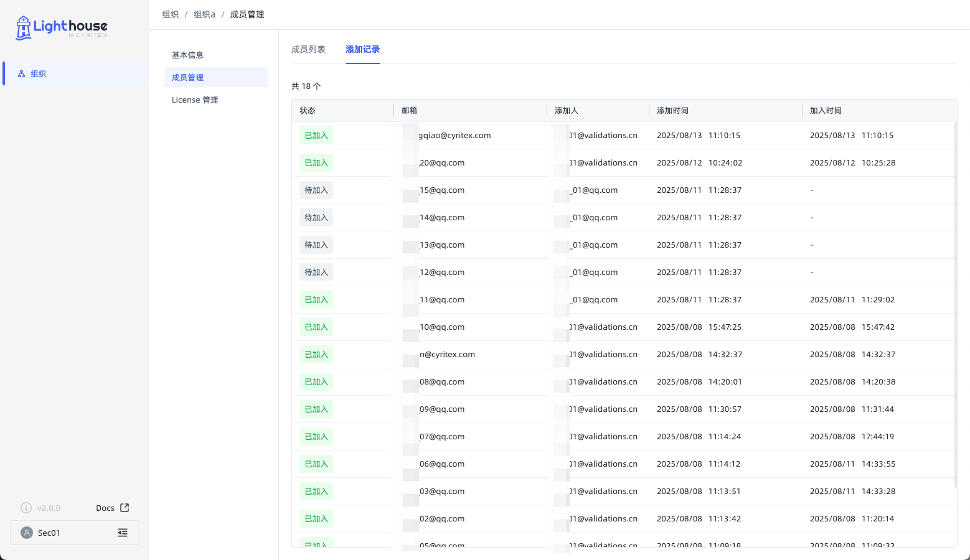Viewport: 970px width, 560px height.
Task: Click the 成员管理 breadcrumb text
Action: click(x=247, y=14)
